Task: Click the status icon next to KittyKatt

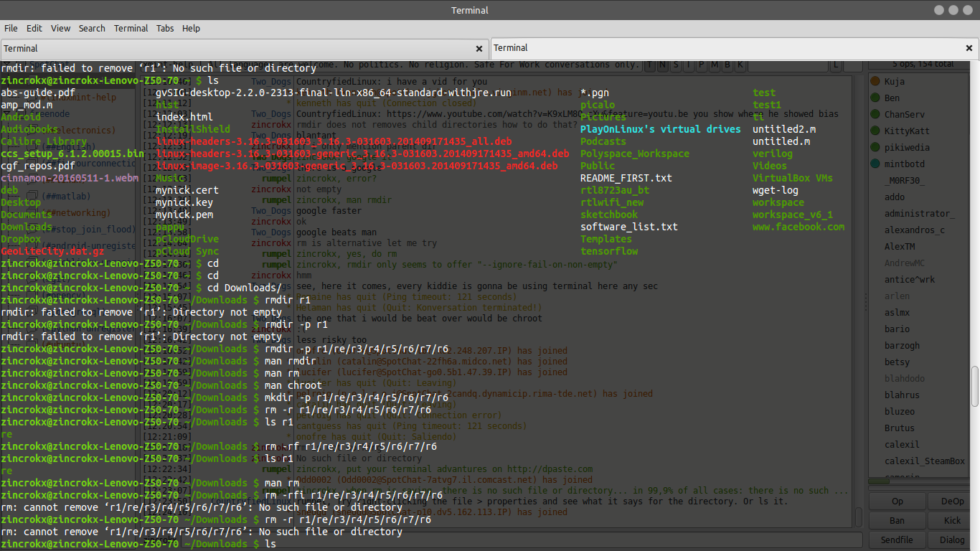Action: pos(875,131)
